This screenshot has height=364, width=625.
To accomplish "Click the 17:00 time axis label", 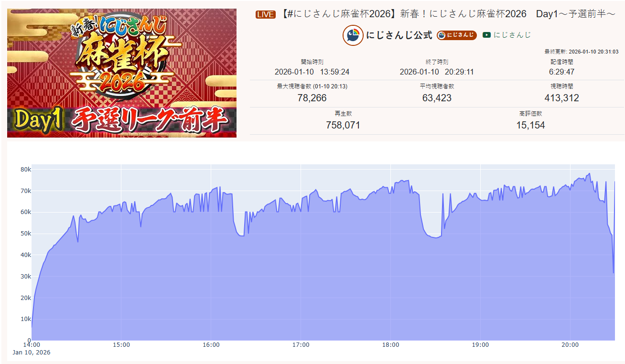I will click(x=301, y=345).
